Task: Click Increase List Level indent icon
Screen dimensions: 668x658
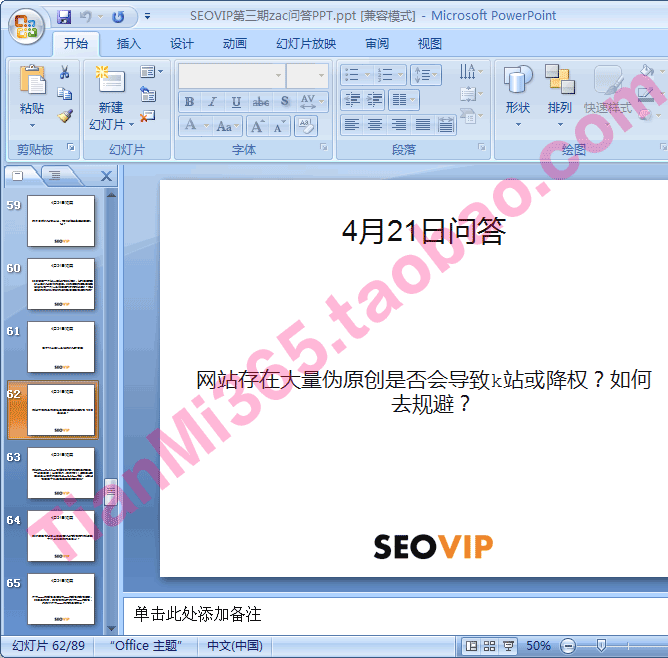Action: point(375,100)
